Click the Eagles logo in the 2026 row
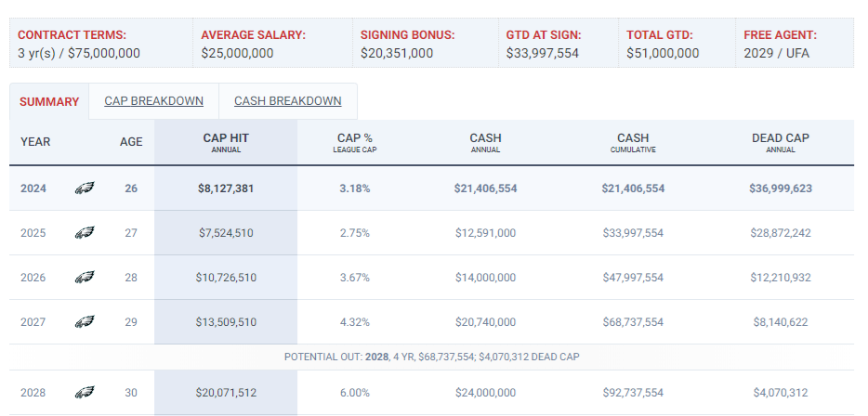Image resolution: width=868 pixels, height=416 pixels. (85, 278)
